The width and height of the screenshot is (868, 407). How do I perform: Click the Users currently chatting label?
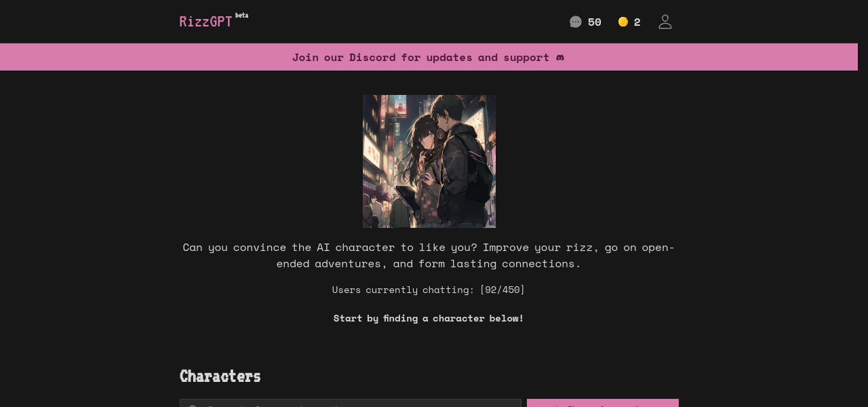point(403,290)
